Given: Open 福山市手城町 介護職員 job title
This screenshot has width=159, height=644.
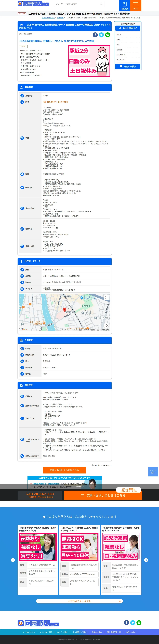Looking at the screenshot, I should click(38, 529).
